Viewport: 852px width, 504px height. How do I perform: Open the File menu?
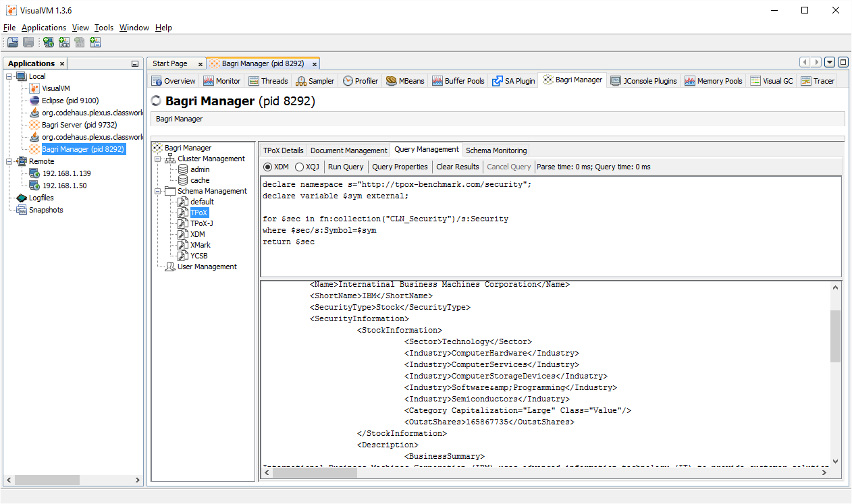[9, 28]
